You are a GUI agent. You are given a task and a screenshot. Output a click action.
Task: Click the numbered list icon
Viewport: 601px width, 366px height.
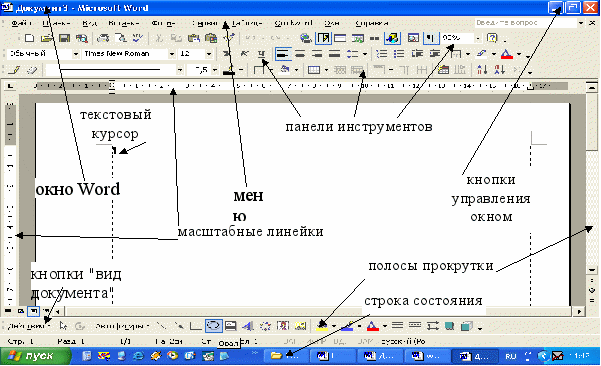coord(381,54)
